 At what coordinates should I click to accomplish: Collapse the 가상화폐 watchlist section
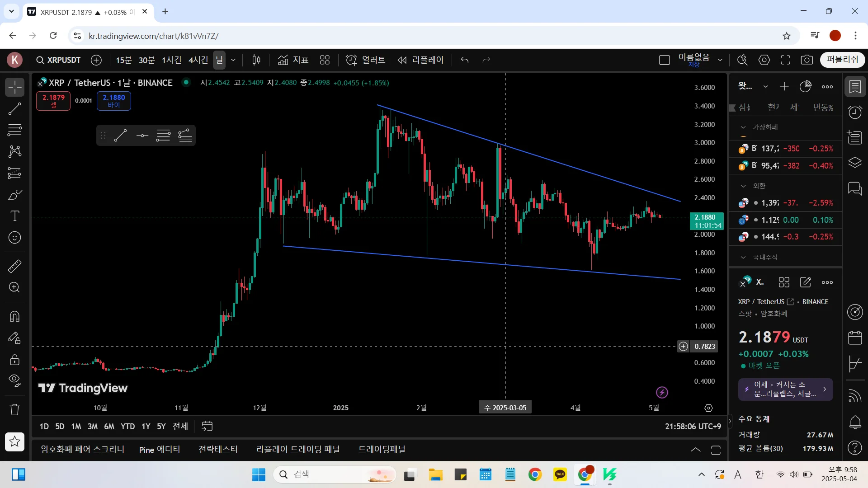click(743, 127)
